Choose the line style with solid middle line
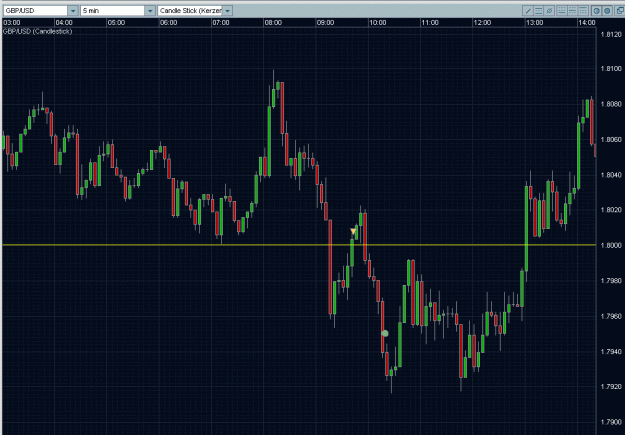This screenshot has height=435, width=625. click(x=572, y=11)
